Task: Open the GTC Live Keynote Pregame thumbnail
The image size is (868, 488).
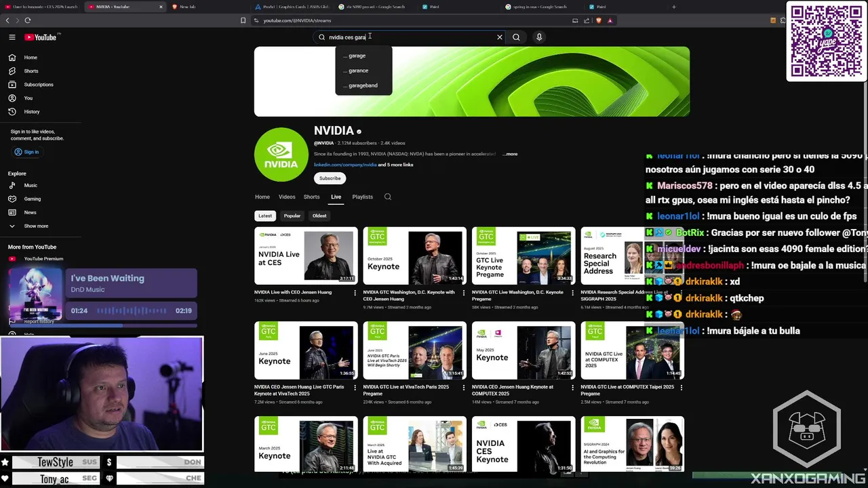Action: point(524,256)
